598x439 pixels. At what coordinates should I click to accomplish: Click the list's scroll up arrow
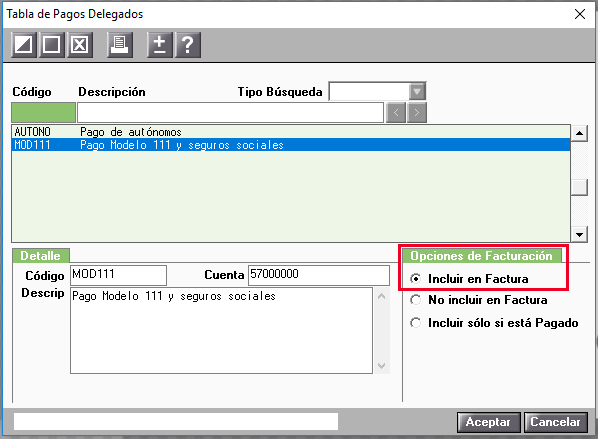[x=579, y=133]
